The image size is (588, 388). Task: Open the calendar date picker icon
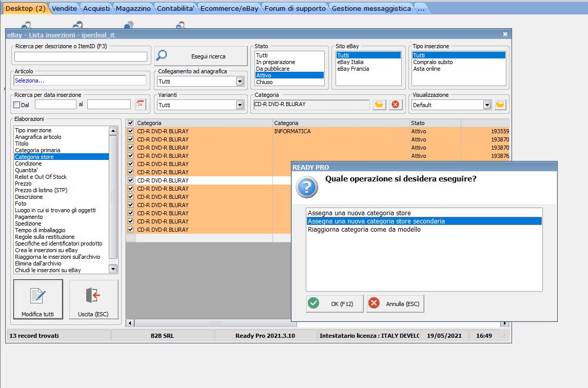140,105
